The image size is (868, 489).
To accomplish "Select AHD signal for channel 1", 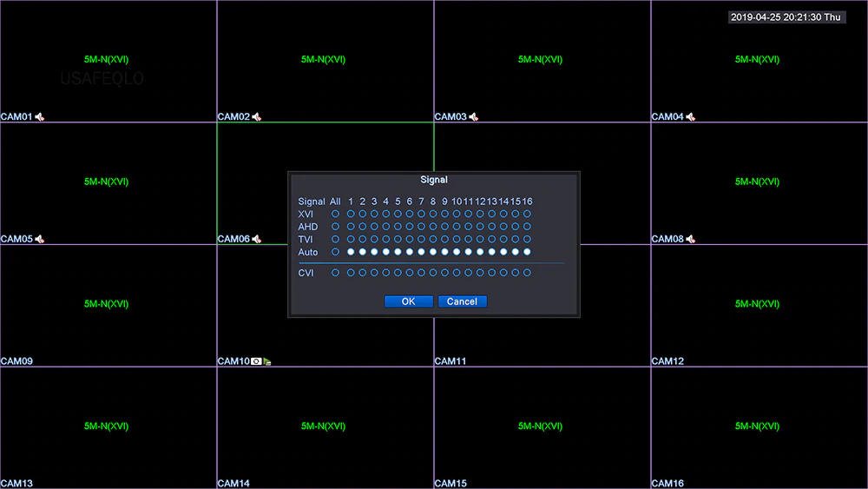I will 351,227.
